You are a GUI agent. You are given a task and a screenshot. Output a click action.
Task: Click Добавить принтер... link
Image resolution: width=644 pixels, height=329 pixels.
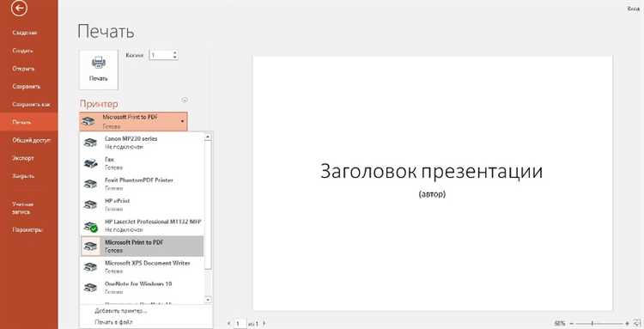pos(121,311)
